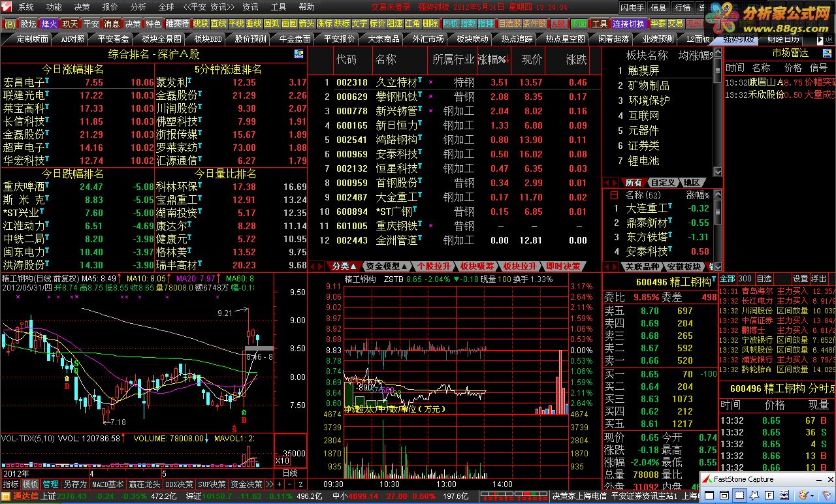
Task: Select the 板块吸筹 tab
Action: pyautogui.click(x=477, y=266)
